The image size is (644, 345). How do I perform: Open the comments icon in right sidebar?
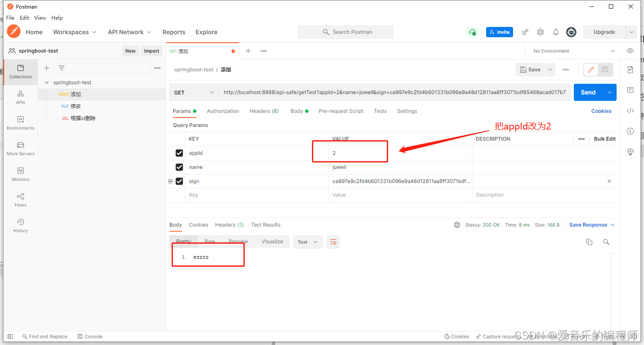pyautogui.click(x=630, y=90)
